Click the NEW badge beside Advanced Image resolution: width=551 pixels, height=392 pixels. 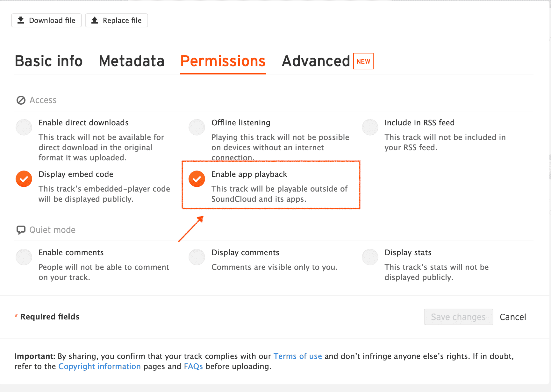[363, 61]
